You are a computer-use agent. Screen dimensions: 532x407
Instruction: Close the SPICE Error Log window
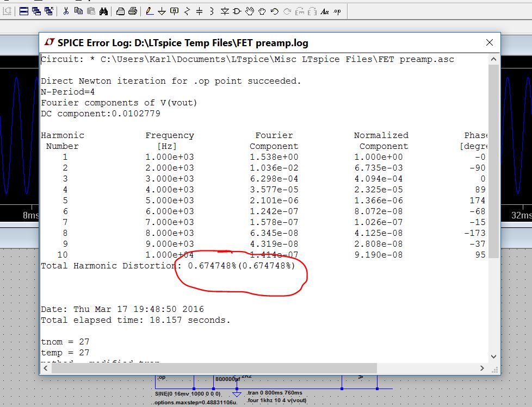(x=489, y=42)
